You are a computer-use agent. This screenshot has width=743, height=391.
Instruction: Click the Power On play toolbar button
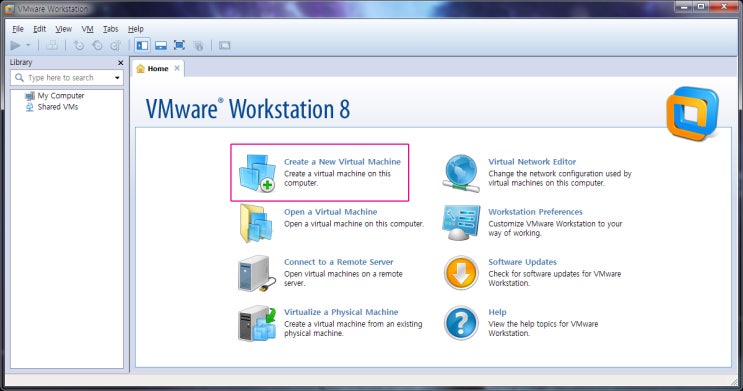tap(15, 45)
